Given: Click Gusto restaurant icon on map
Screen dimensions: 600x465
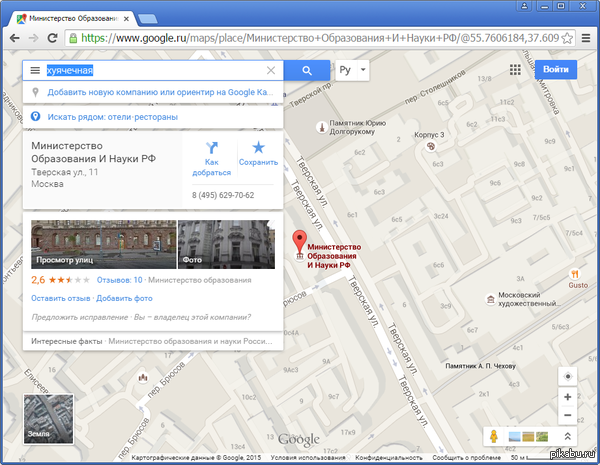Looking at the screenshot, I should click(574, 274).
